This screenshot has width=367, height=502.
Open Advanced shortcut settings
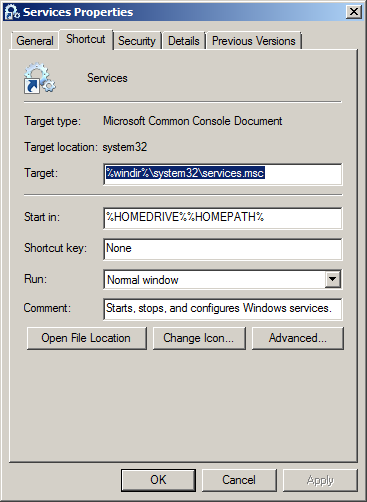tap(298, 338)
